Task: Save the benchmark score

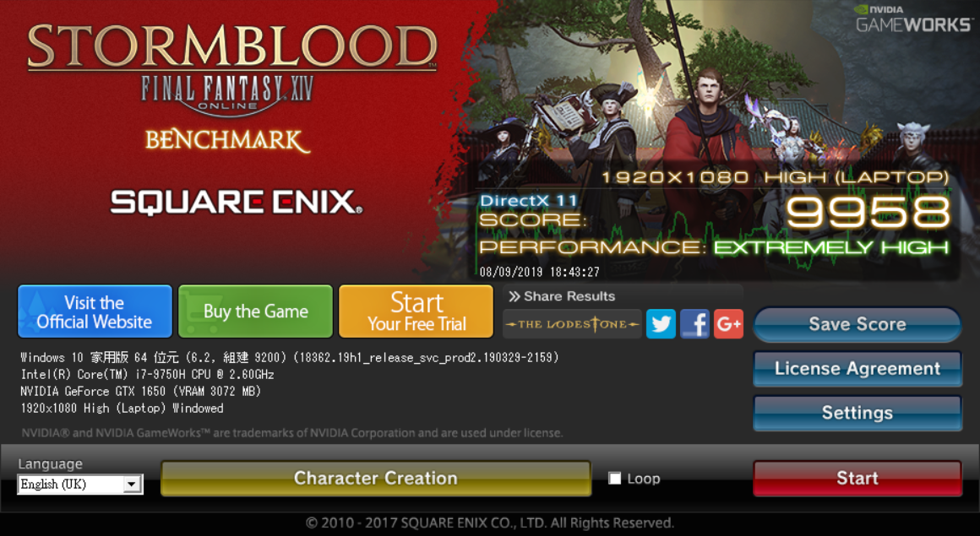Action: (x=857, y=323)
